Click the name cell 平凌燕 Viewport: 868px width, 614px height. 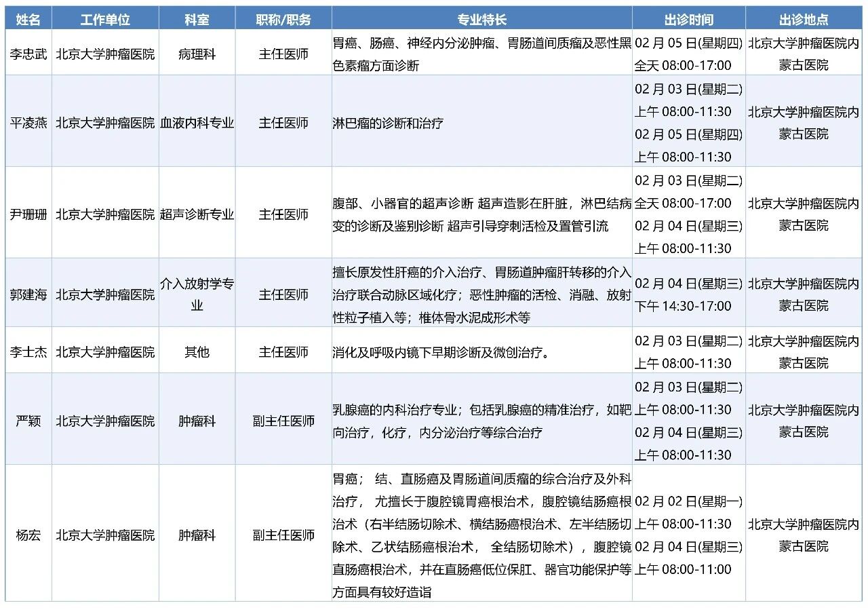point(28,123)
